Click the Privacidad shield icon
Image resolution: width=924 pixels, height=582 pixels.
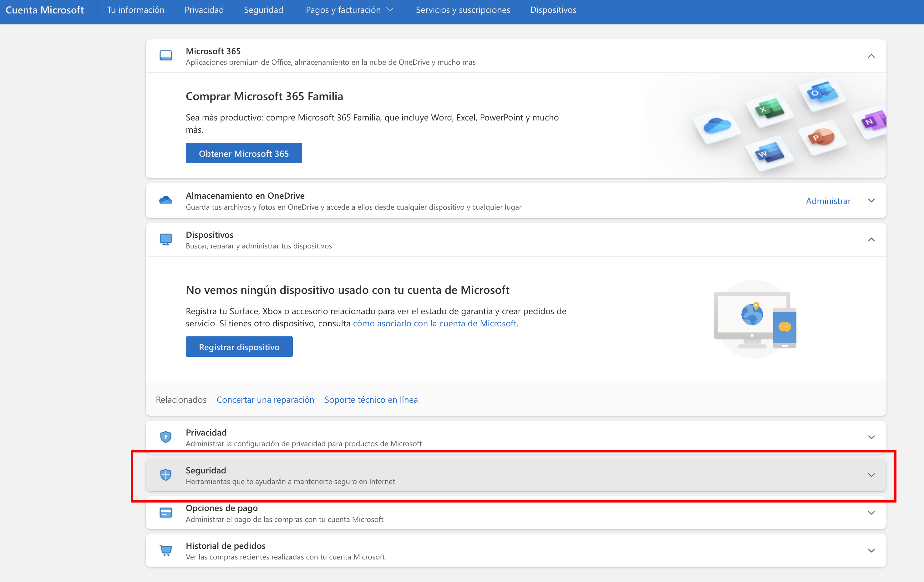pos(165,437)
